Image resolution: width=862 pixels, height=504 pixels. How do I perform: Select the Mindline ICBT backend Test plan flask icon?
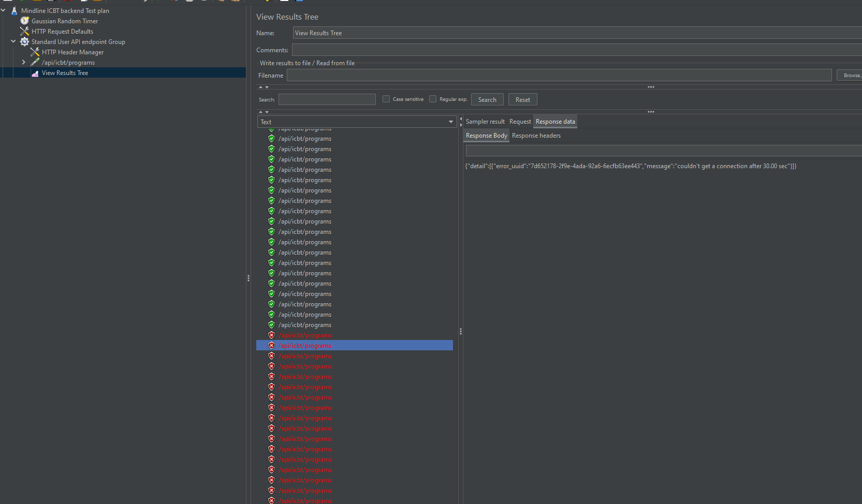[x=14, y=10]
